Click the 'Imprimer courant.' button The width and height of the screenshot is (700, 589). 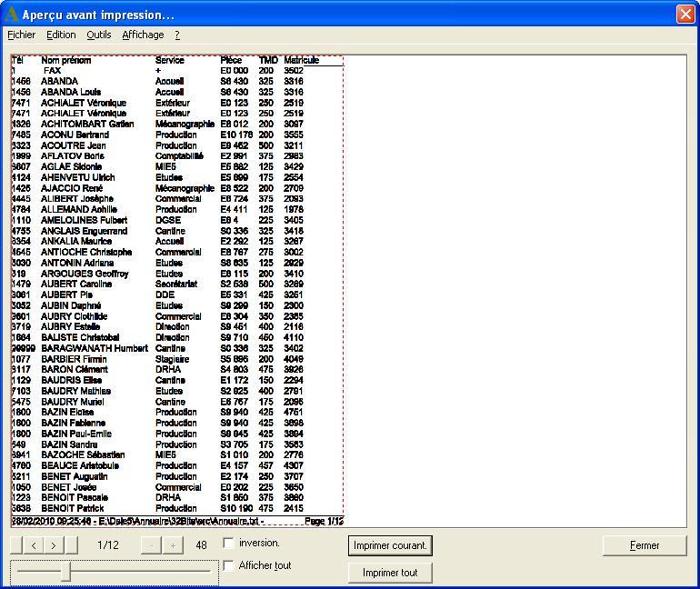tap(390, 545)
